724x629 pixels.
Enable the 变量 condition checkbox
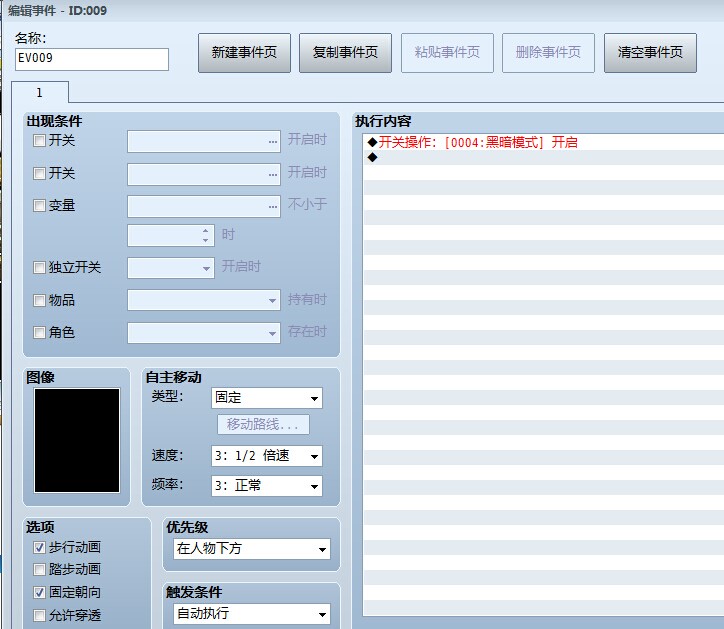click(39, 206)
